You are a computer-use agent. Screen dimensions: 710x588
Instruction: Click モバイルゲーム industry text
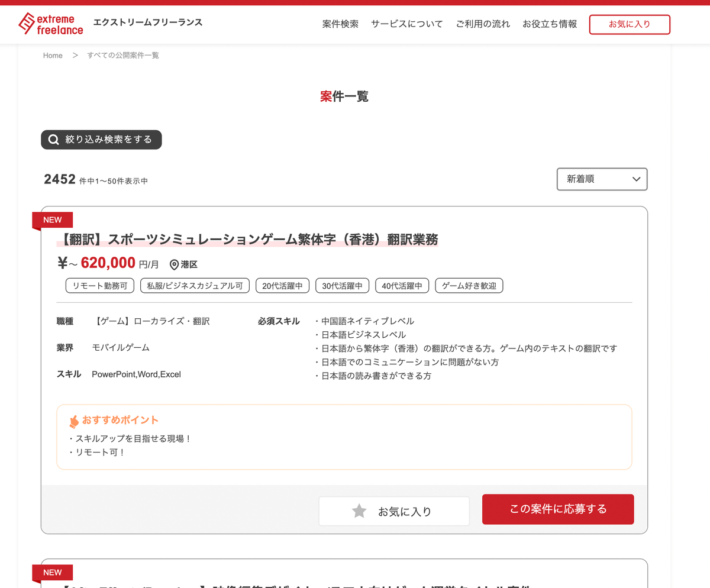[121, 347]
